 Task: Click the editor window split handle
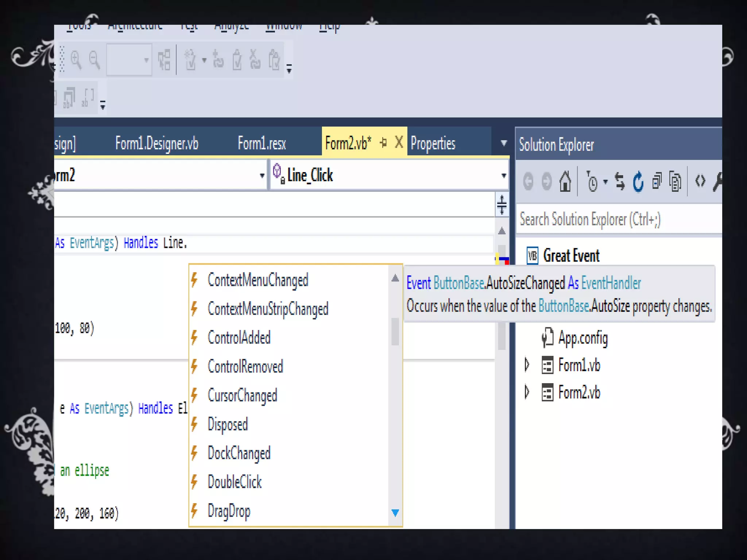502,205
